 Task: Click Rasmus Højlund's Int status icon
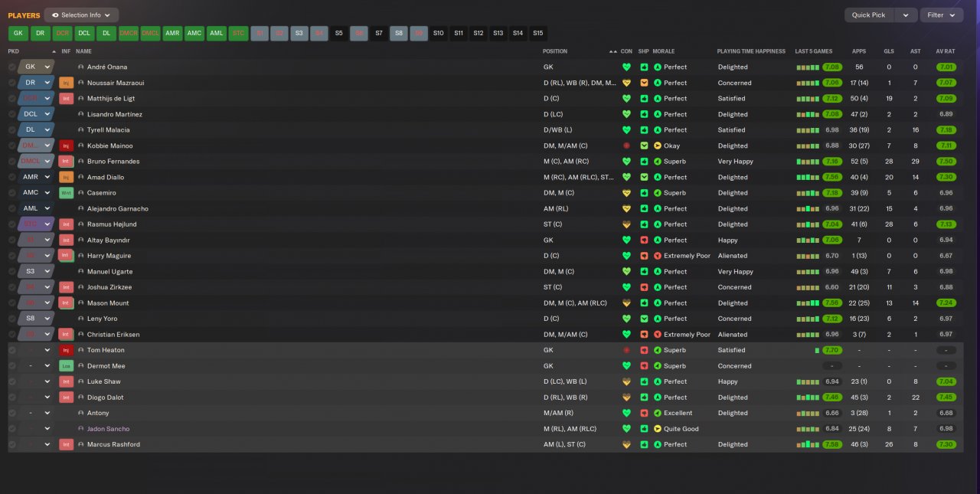click(67, 224)
